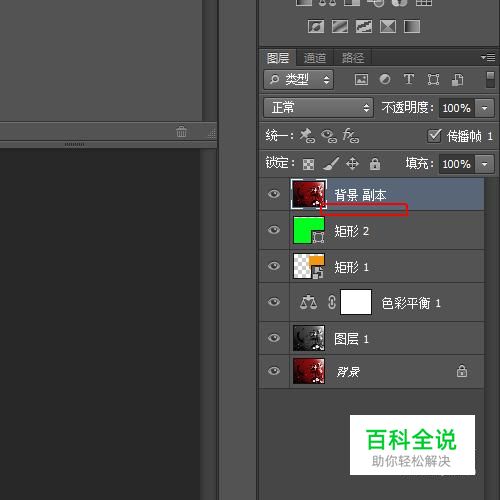Filter layers by pixel layer type
The image size is (500, 500).
361,80
